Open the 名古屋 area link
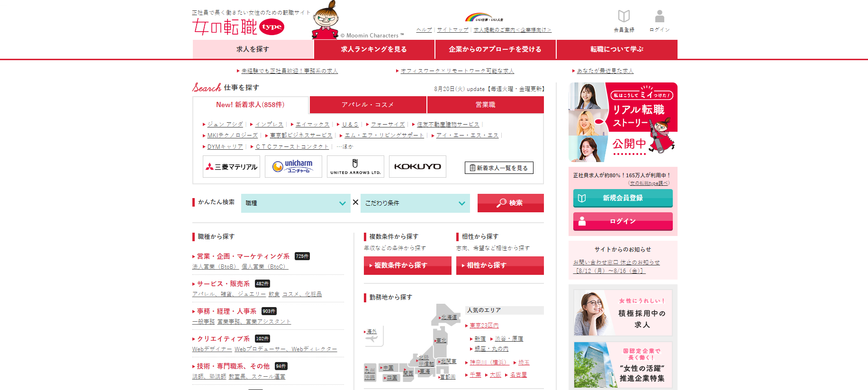 [x=518, y=375]
